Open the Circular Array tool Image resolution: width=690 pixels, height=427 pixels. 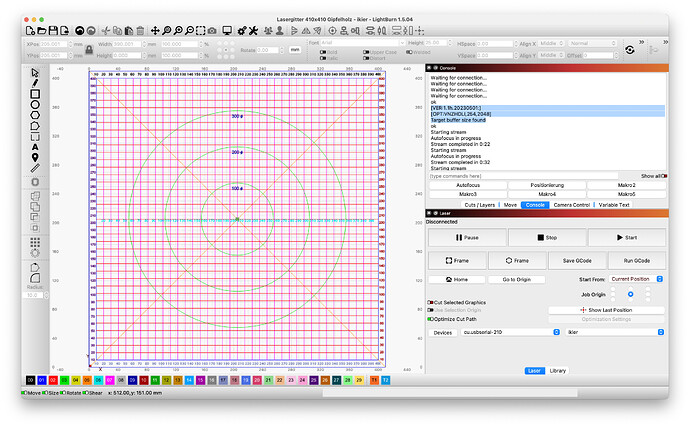point(35,253)
